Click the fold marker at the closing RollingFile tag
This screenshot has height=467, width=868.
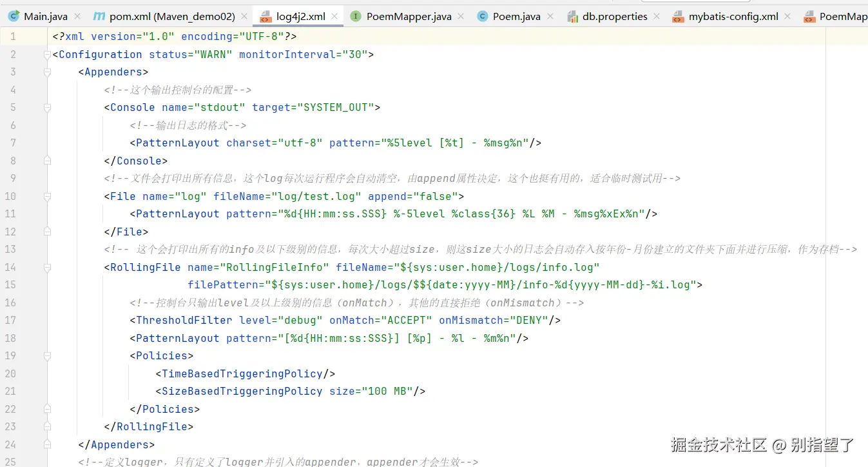pos(47,427)
